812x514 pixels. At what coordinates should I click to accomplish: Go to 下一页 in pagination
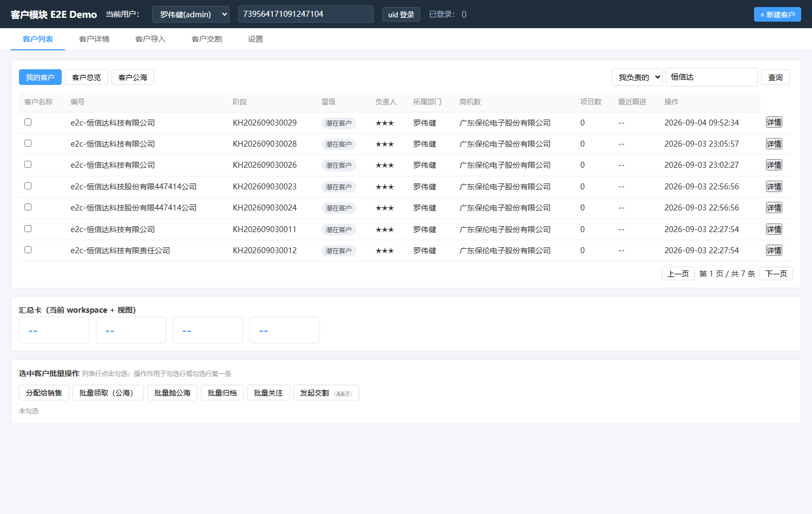click(x=776, y=274)
